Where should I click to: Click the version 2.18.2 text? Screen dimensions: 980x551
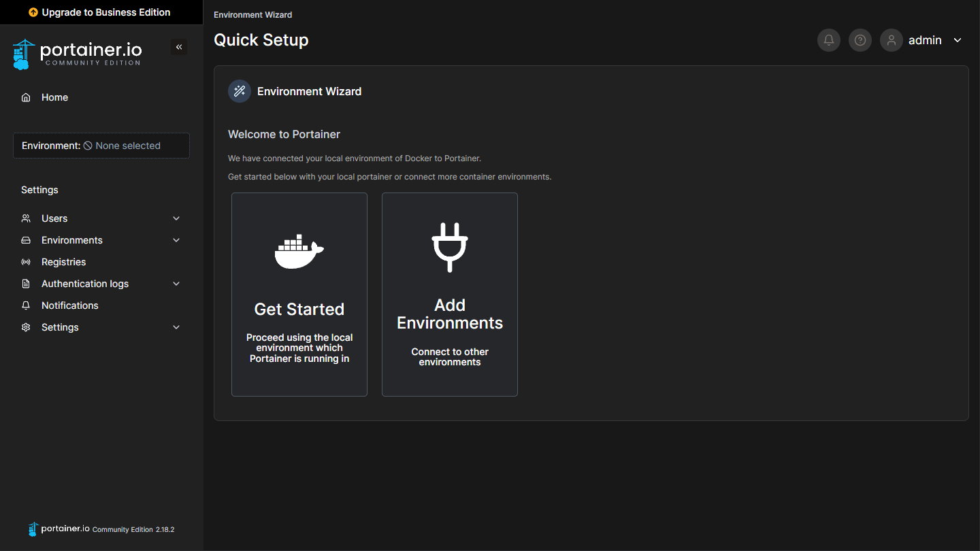point(165,529)
